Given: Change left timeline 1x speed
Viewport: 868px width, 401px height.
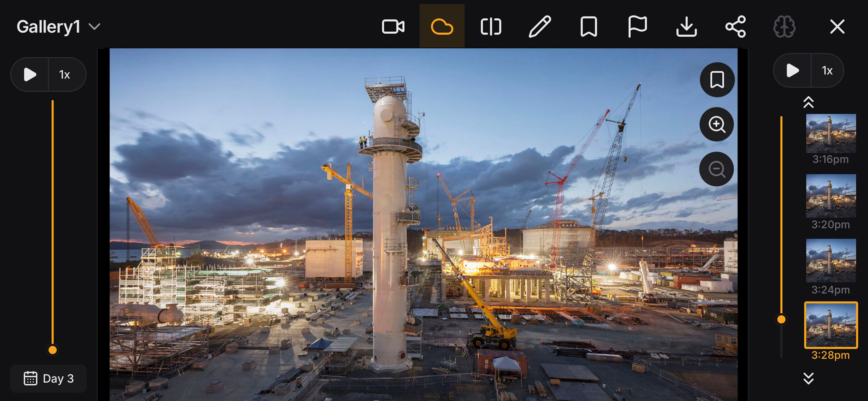Looking at the screenshot, I should click(x=64, y=75).
